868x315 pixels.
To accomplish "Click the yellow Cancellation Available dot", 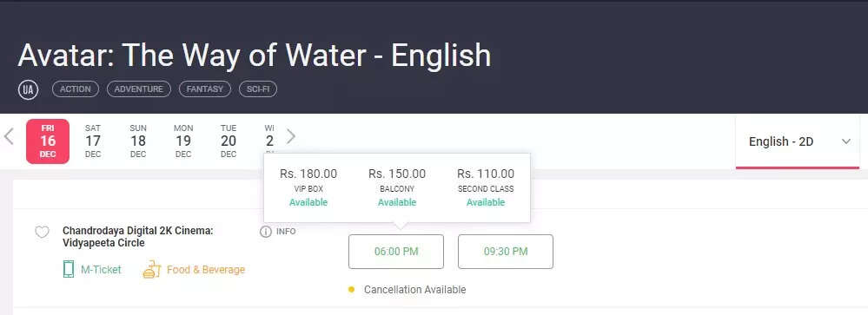I will coord(351,290).
